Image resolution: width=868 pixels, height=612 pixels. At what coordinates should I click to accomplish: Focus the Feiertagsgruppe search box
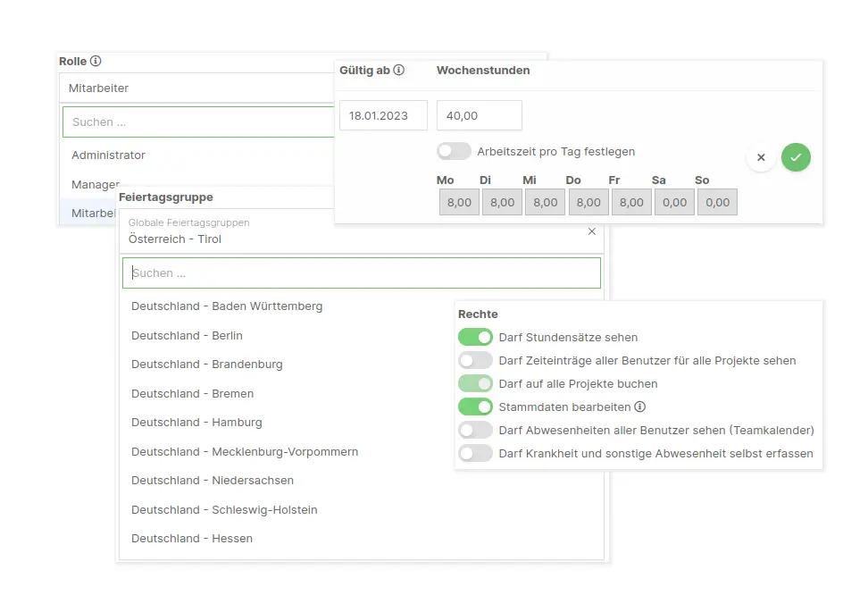pos(362,273)
